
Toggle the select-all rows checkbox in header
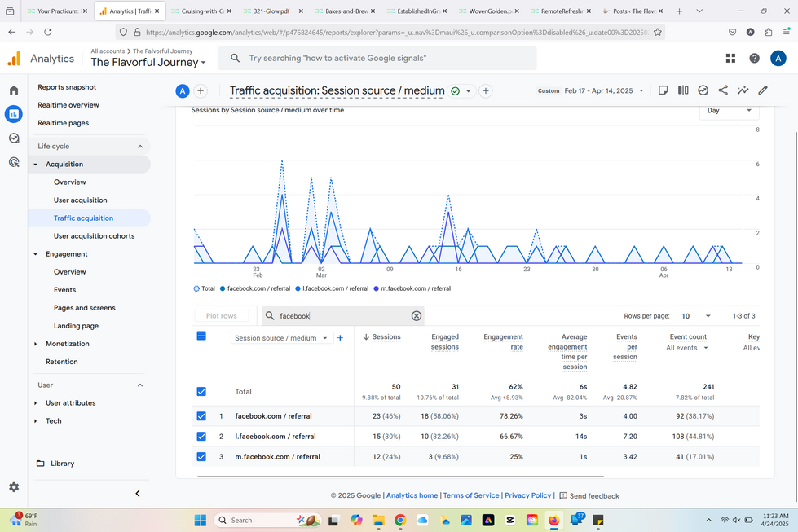201,336
